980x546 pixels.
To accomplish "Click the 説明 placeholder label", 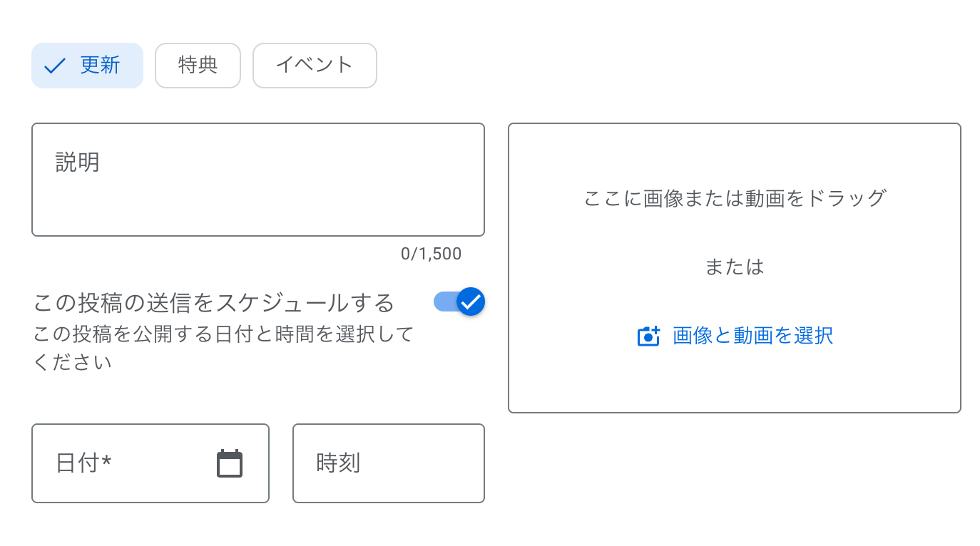I will tap(78, 163).
